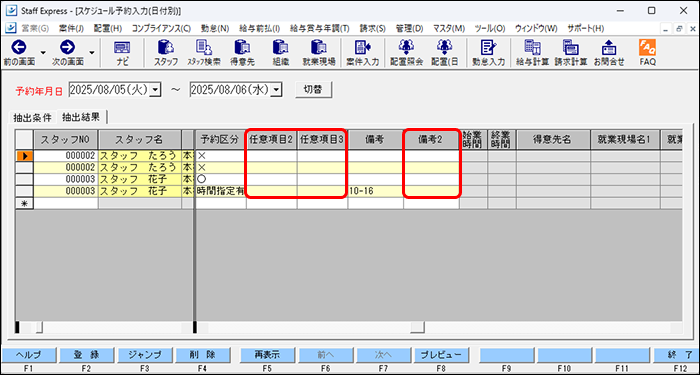Select the 任意項目2 column header
This screenshot has width=700, height=375.
point(272,140)
